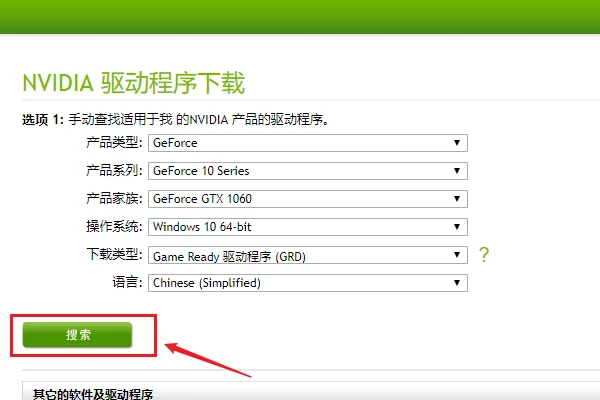Open the 产品系列 GeForce 10 Series dropdown
600x400 pixels.
click(x=308, y=171)
